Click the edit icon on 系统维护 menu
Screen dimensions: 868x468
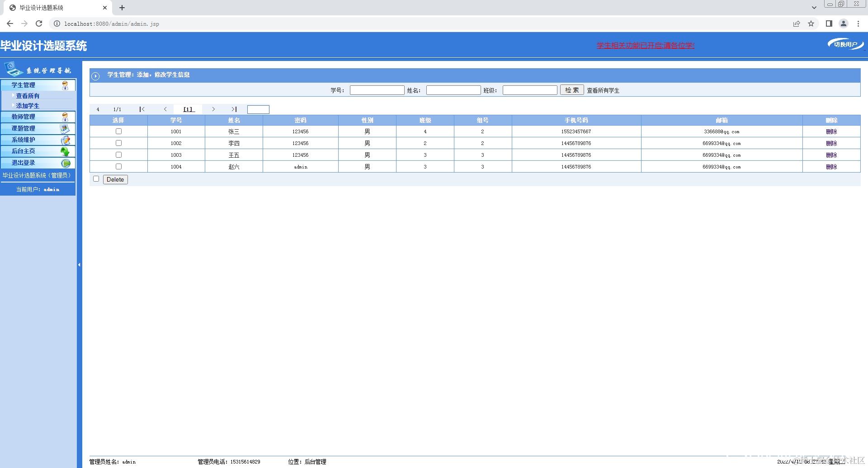click(x=66, y=140)
